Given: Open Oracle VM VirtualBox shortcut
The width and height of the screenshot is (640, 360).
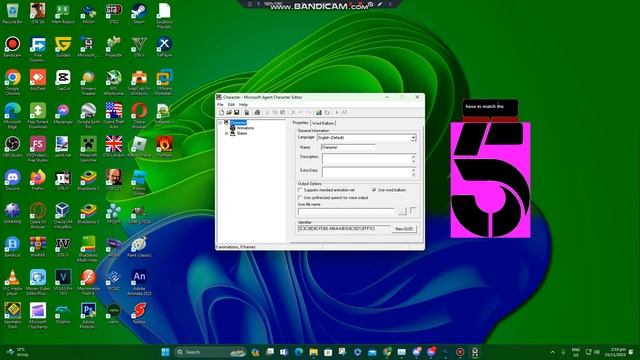Looking at the screenshot, I should click(63, 216).
